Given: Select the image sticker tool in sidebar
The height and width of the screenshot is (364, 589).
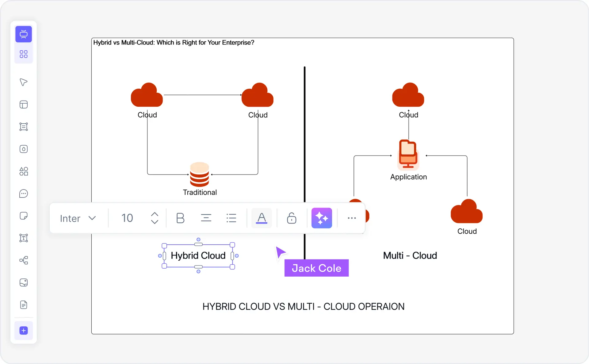Looking at the screenshot, I should pos(24,282).
